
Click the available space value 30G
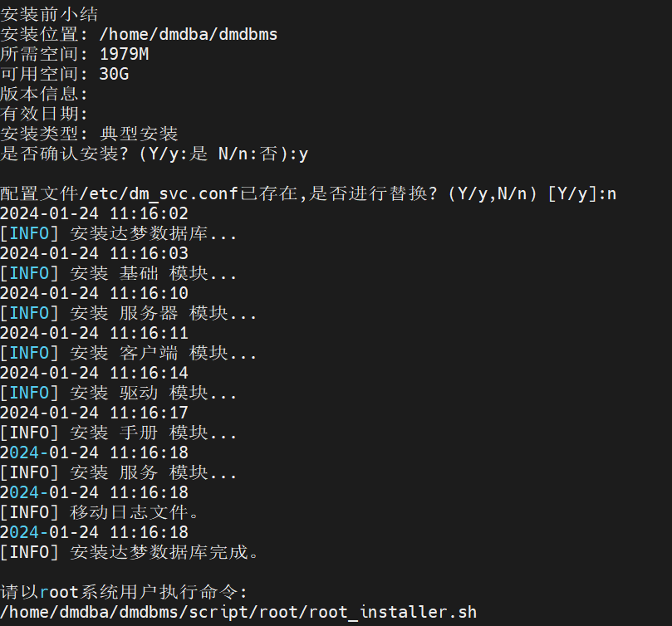tap(114, 74)
